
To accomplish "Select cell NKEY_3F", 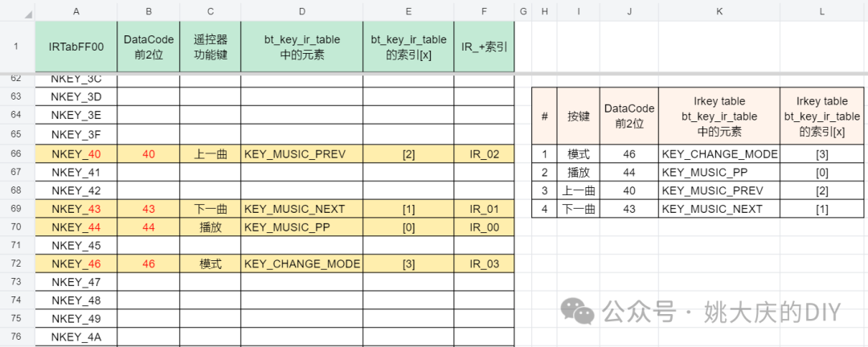I will click(76, 134).
